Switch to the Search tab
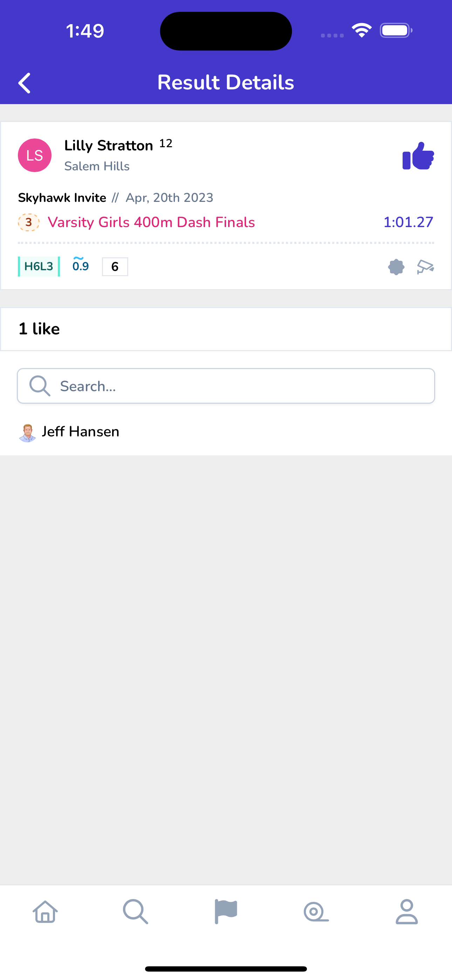Image resolution: width=452 pixels, height=980 pixels. click(136, 912)
